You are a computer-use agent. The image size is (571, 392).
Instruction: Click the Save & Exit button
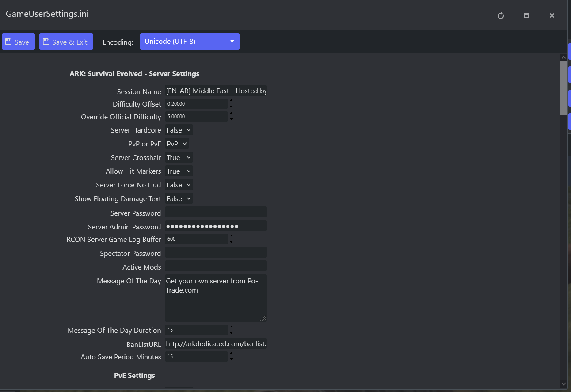point(66,42)
